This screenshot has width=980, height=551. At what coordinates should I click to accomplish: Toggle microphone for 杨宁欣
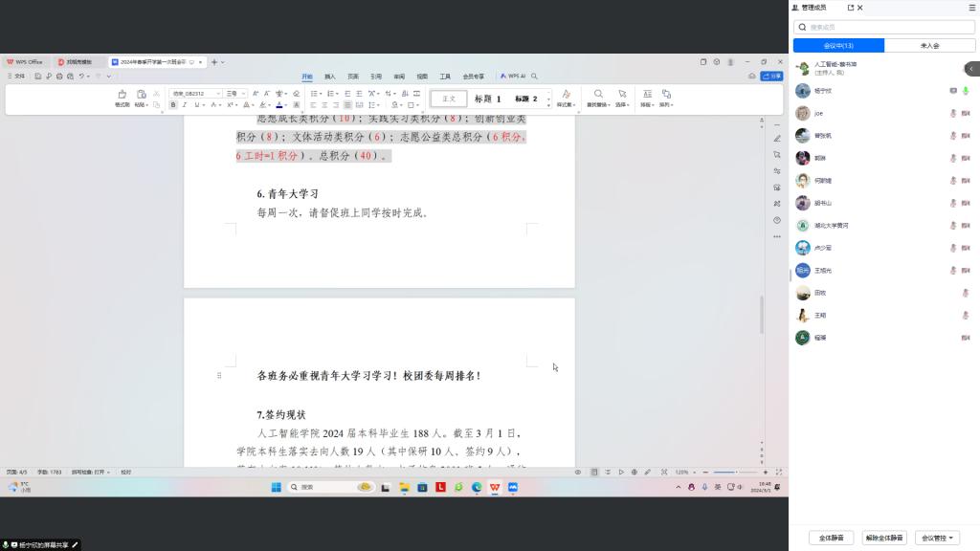click(x=966, y=91)
